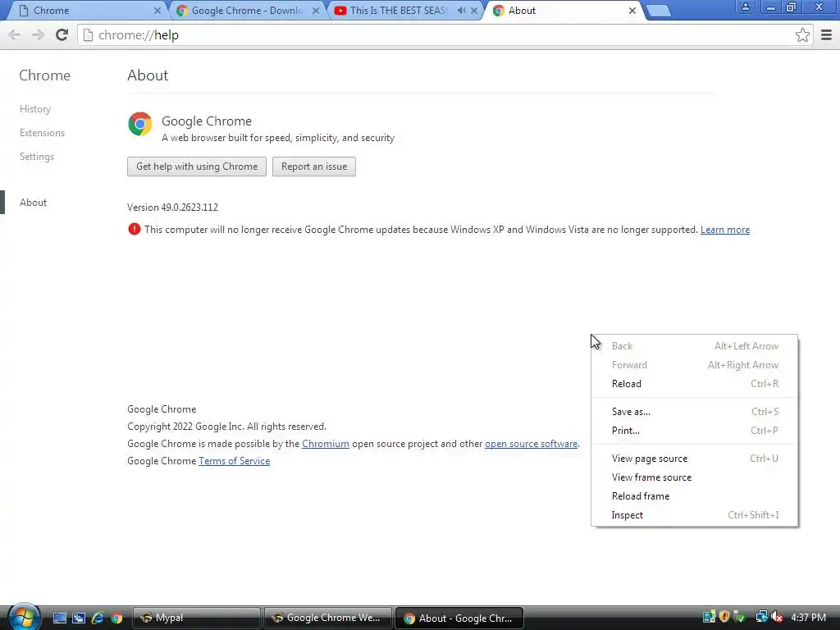Switch to Google Chrome We... taskbar window
Image resolution: width=840 pixels, height=630 pixels.
click(x=327, y=618)
